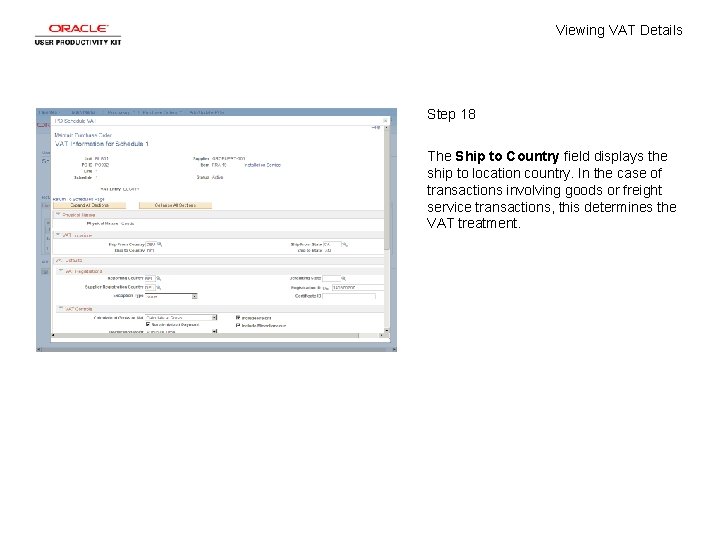Collapse the VAT Locations section
The height and width of the screenshot is (540, 720).
click(x=58, y=235)
